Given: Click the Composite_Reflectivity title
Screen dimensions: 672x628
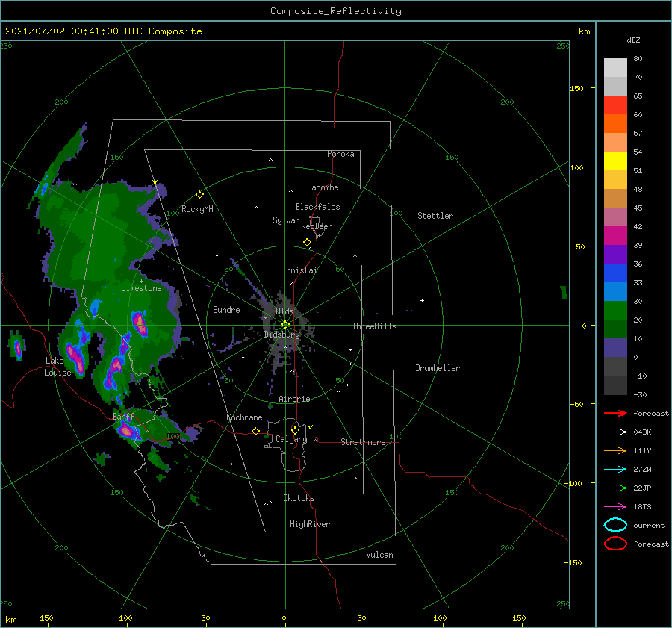Looking at the screenshot, I should pyautogui.click(x=335, y=11).
